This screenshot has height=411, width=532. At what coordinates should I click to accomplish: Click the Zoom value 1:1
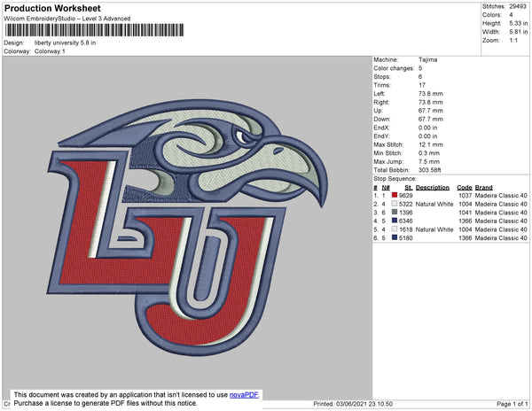click(x=513, y=41)
